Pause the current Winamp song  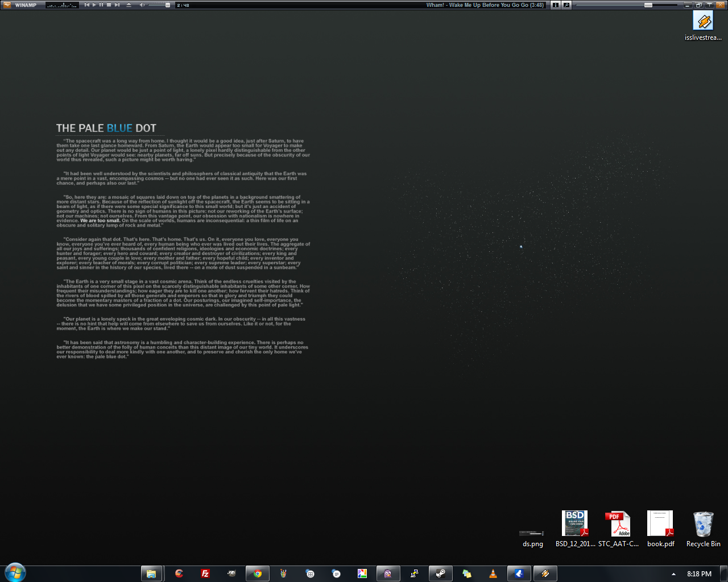(102, 5)
